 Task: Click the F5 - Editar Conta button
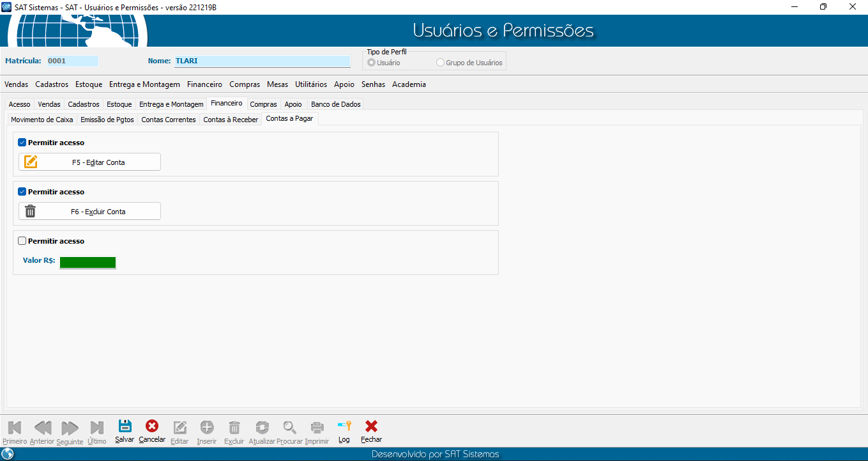[89, 162]
